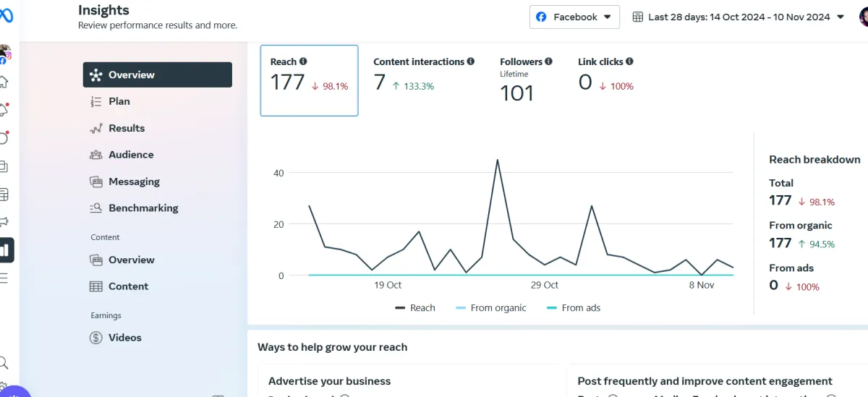The image size is (868, 397).
Task: Click info icon next to Content interactions
Action: (x=471, y=61)
